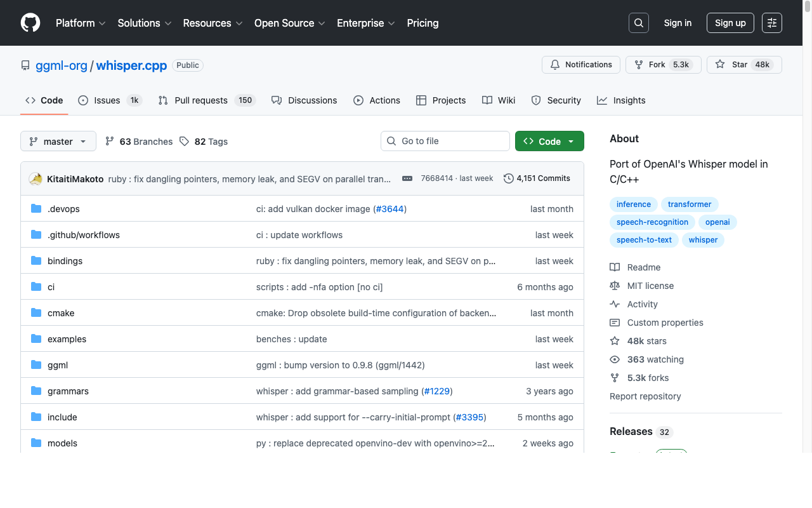The height and width of the screenshot is (508, 812).
Task: Open the ggml-org organization link
Action: point(61,65)
